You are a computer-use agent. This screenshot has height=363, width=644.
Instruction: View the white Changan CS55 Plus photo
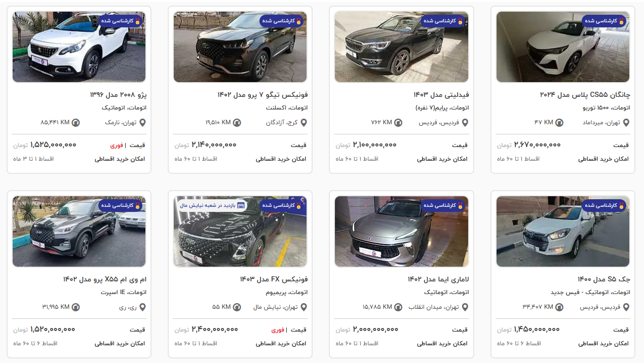pos(563,47)
